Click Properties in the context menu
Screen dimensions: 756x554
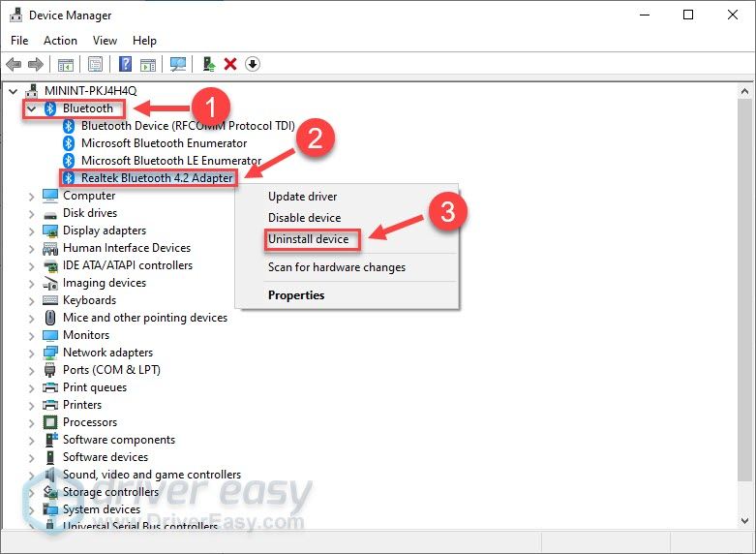click(296, 295)
